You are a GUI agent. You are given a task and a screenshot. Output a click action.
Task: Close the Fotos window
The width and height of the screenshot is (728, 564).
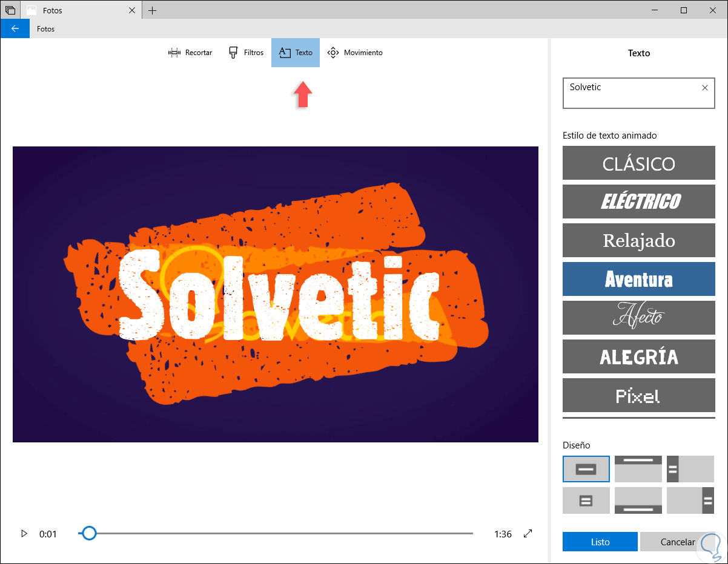(712, 10)
